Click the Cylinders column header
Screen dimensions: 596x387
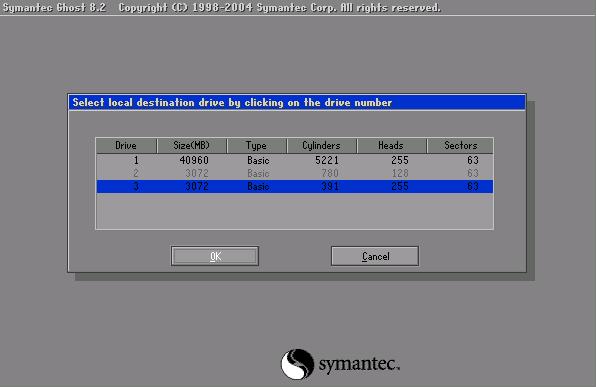coord(322,146)
